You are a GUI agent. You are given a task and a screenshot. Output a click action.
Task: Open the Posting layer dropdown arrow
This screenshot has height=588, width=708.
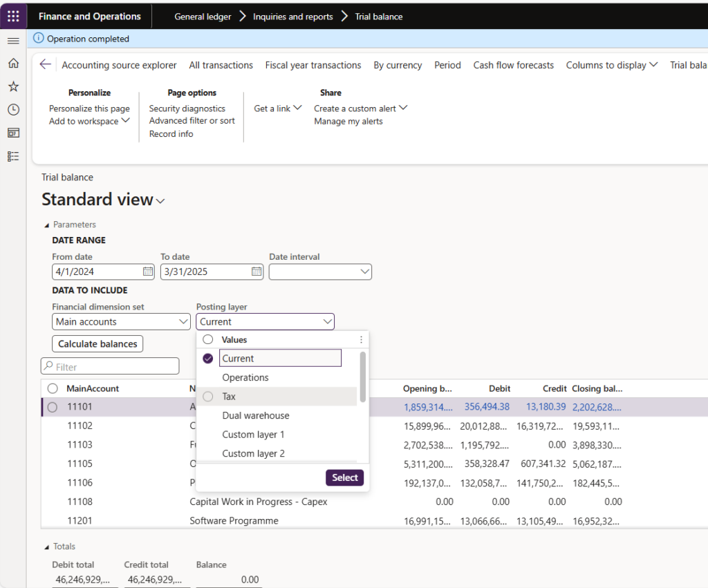click(327, 322)
